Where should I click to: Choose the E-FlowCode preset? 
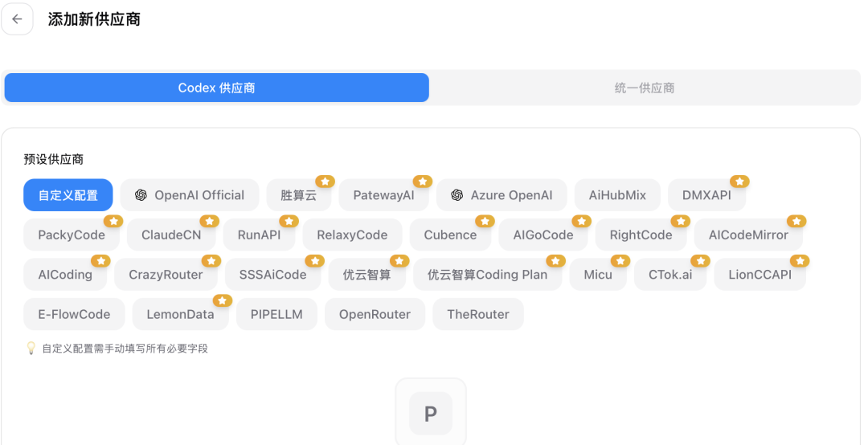pyautogui.click(x=74, y=314)
